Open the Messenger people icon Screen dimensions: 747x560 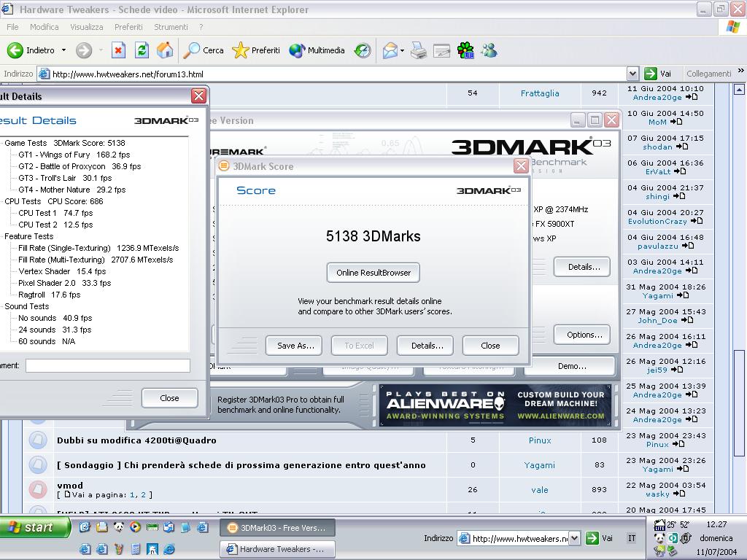tap(489, 50)
